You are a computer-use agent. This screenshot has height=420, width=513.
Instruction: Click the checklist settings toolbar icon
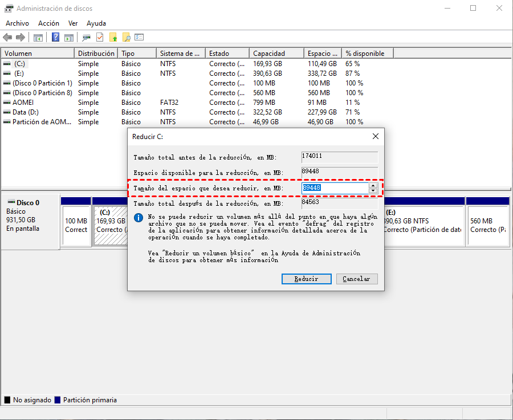click(139, 38)
